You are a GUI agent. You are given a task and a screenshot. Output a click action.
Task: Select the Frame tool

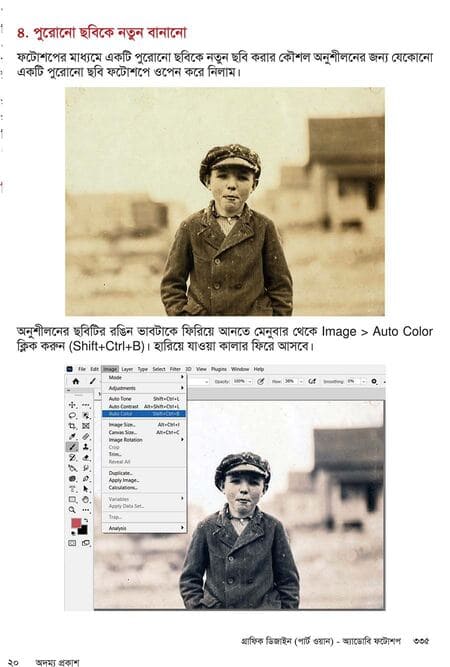pos(86,425)
